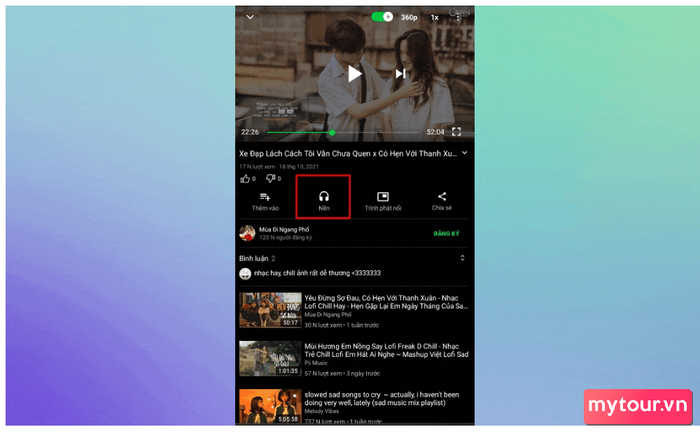Change the 1x playback speed
Image resolution: width=700 pixels, height=434 pixels.
(x=434, y=17)
